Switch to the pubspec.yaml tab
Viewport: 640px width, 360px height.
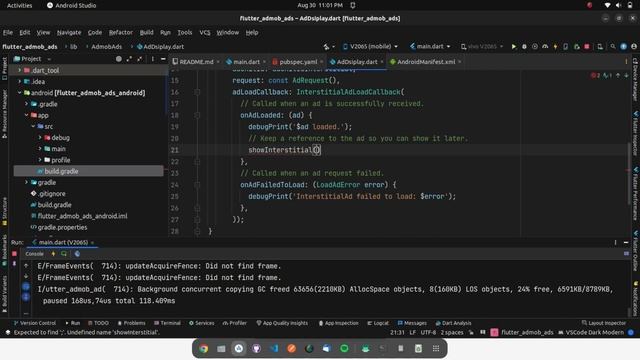[x=298, y=62]
